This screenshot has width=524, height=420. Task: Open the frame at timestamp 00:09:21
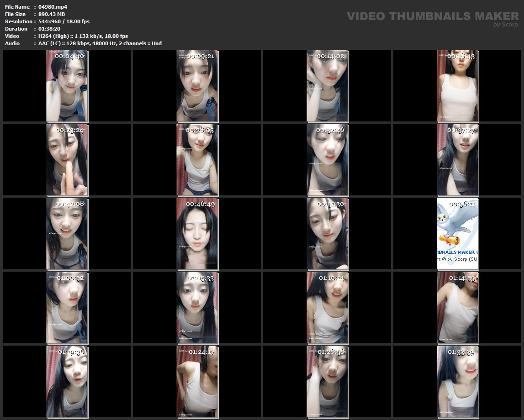[x=197, y=86]
